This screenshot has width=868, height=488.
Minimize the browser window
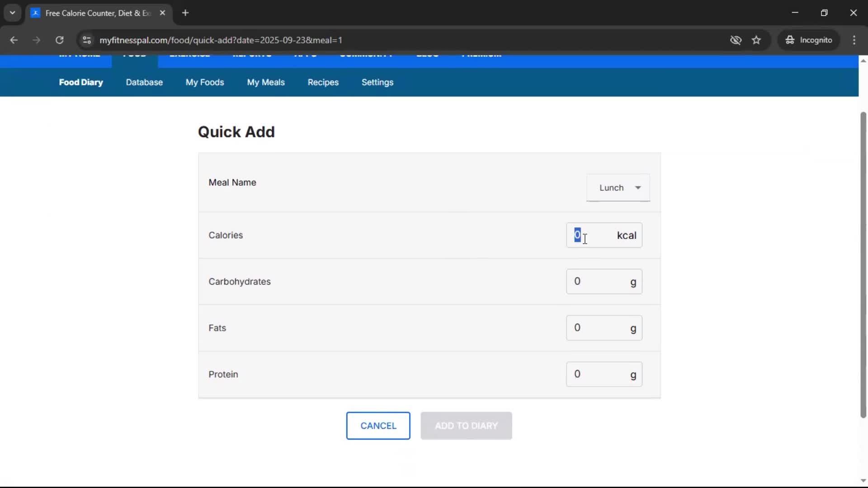[x=795, y=13]
